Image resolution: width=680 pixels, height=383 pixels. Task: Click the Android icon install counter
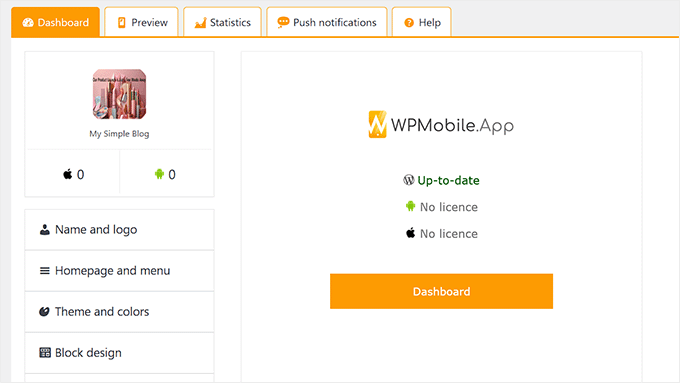click(165, 174)
